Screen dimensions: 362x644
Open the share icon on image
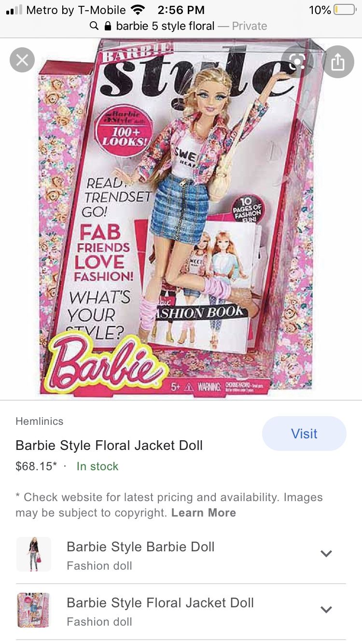point(338,62)
